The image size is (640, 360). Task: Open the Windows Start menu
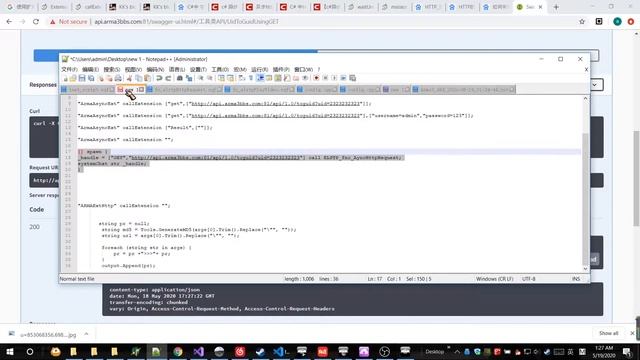9,351
